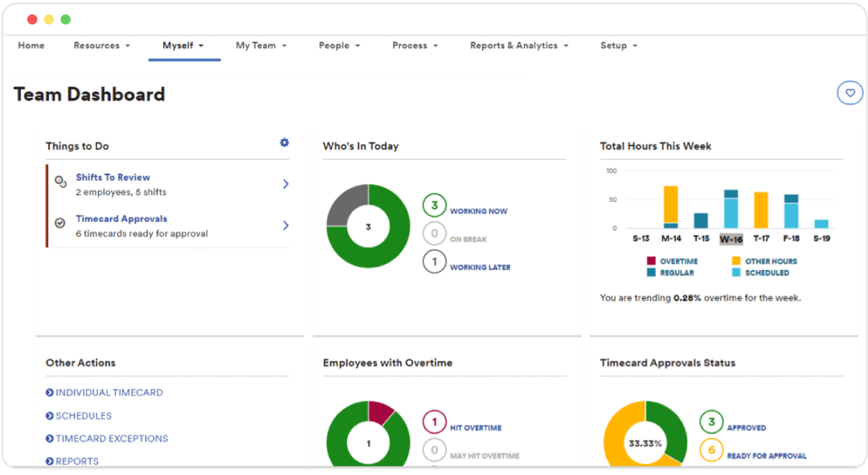This screenshot has width=868, height=475.
Task: Click the pink Hit Overtime badge
Action: point(435,421)
